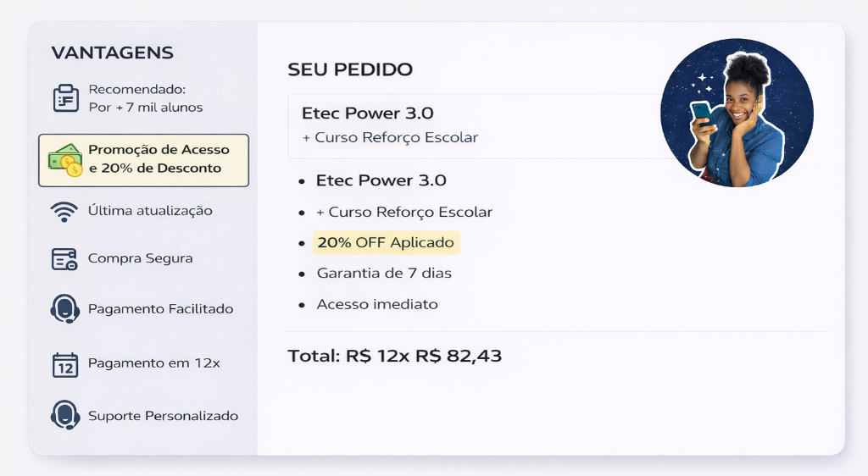The image size is (868, 476).
Task: Choose the Pagamento em 12x option
Action: (x=153, y=363)
